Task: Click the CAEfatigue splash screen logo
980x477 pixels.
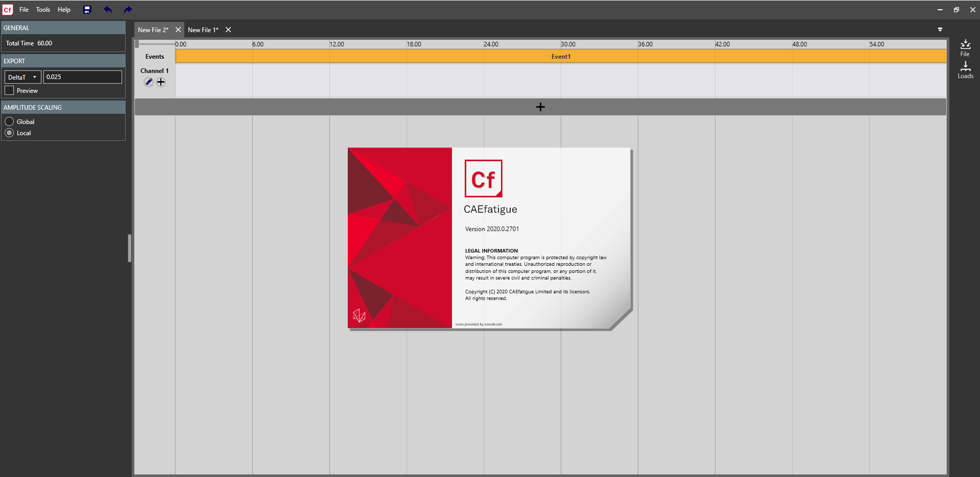Action: [483, 179]
